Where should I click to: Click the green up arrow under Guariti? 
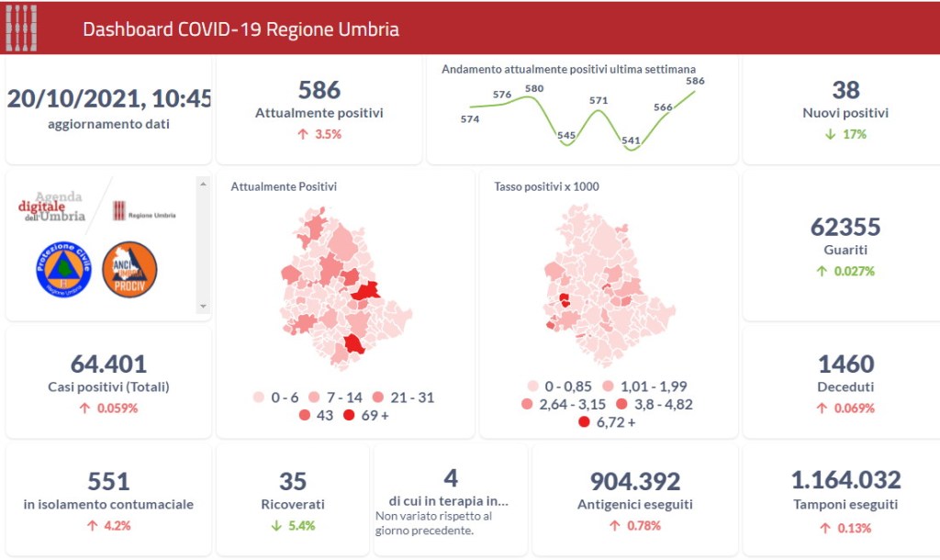822,271
